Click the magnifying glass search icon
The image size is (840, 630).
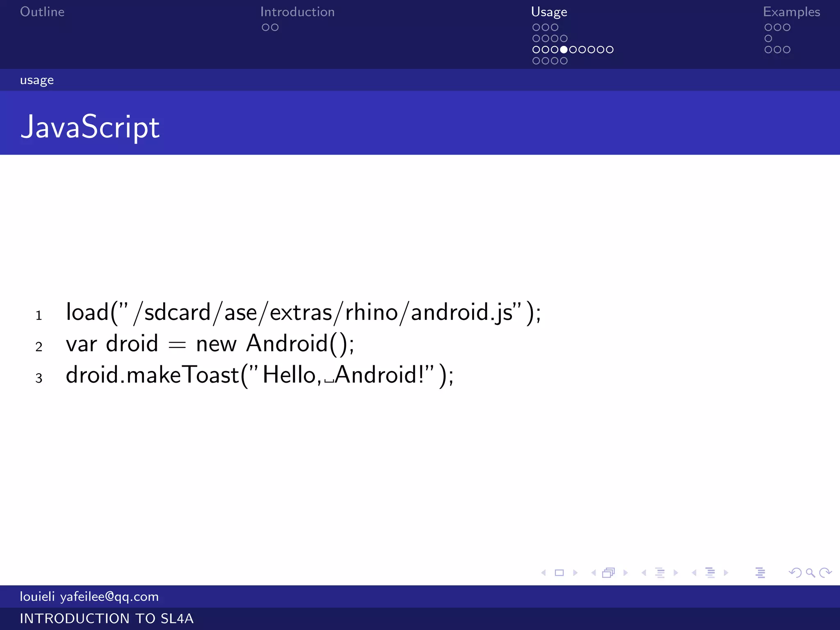[x=810, y=573]
